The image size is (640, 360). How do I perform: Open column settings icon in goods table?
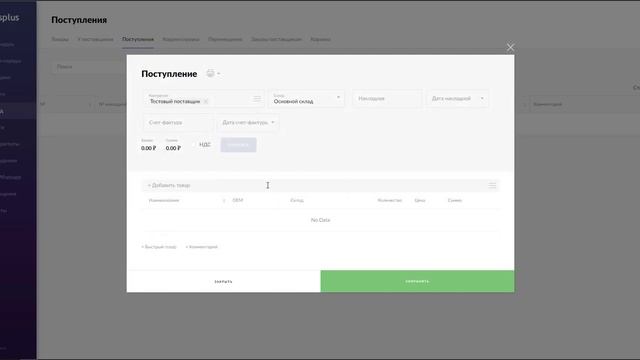492,185
